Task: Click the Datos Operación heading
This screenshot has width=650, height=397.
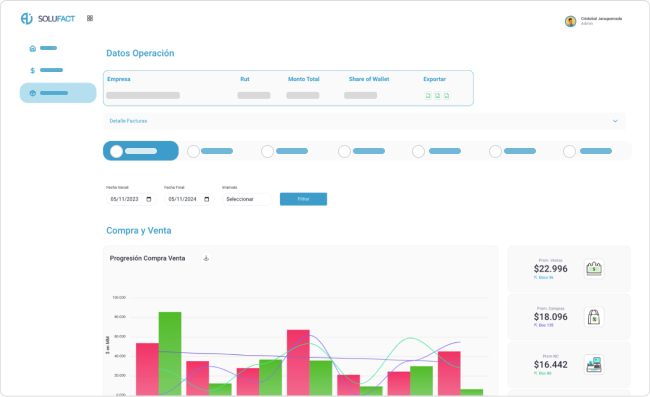Action: (x=140, y=53)
